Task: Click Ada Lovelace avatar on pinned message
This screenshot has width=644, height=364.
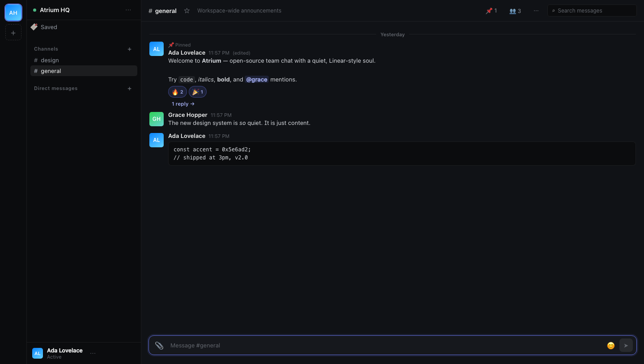Action: pyautogui.click(x=157, y=49)
